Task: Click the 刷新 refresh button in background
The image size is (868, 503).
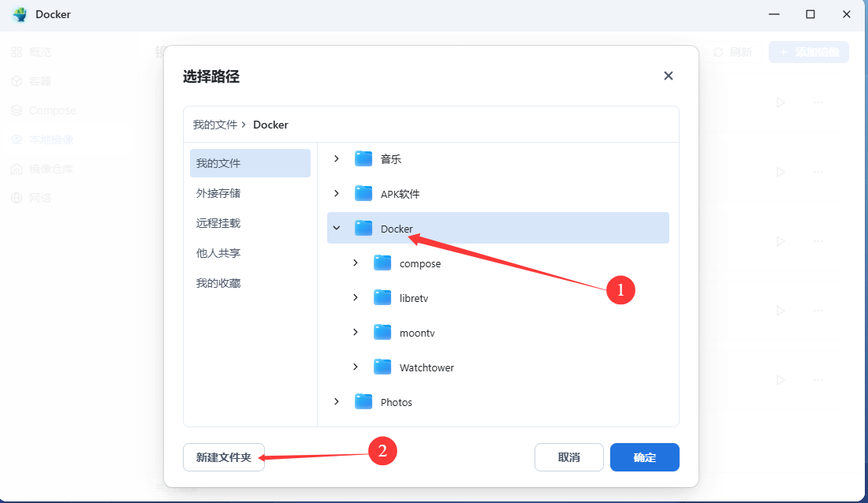Action: (732, 52)
